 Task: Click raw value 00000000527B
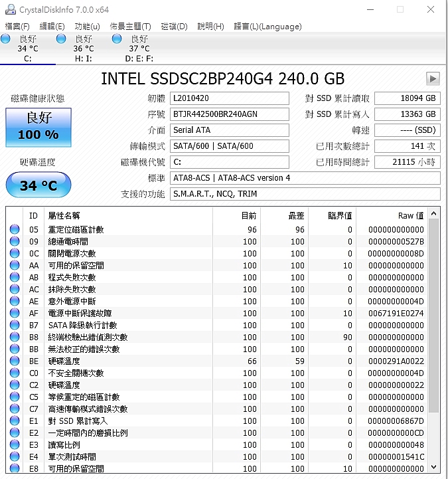pos(396,241)
